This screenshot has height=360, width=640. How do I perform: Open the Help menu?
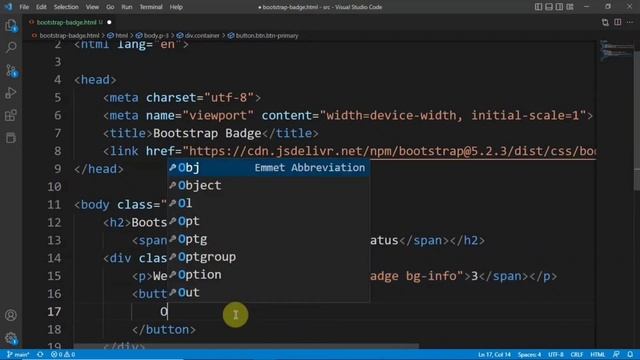tap(176, 7)
